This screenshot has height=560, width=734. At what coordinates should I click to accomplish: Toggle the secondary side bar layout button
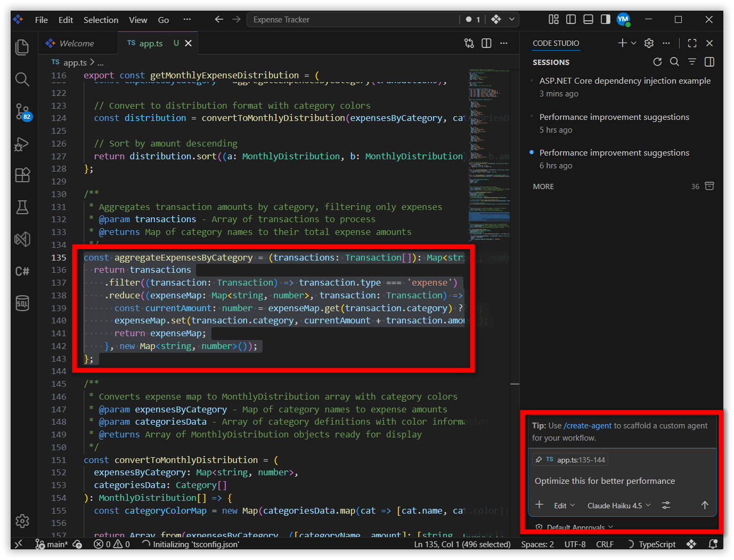point(606,20)
